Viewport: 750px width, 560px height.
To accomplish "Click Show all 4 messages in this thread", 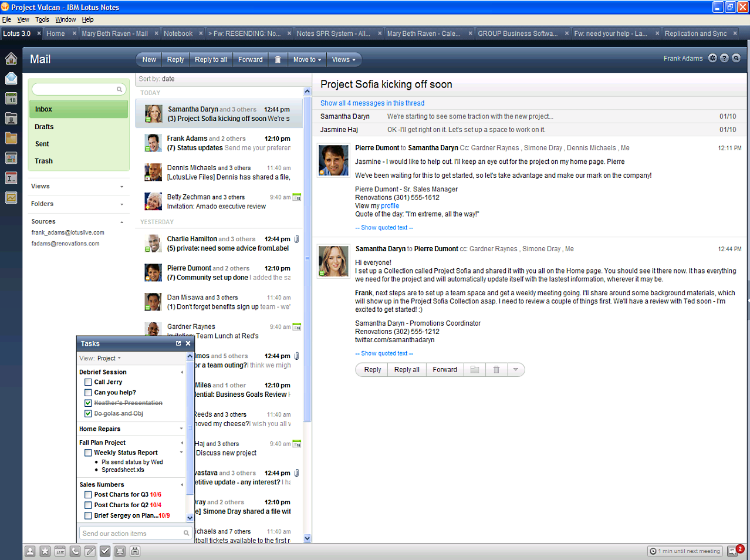I will [x=372, y=103].
